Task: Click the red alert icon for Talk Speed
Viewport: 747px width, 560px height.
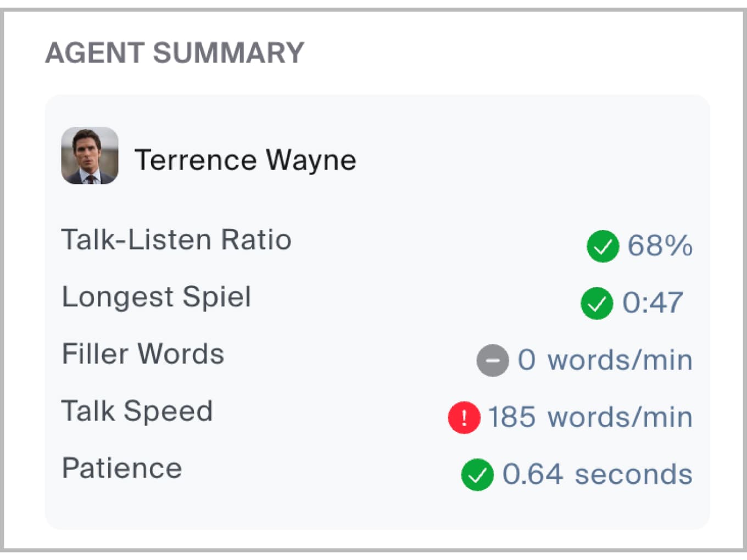Action: (464, 417)
